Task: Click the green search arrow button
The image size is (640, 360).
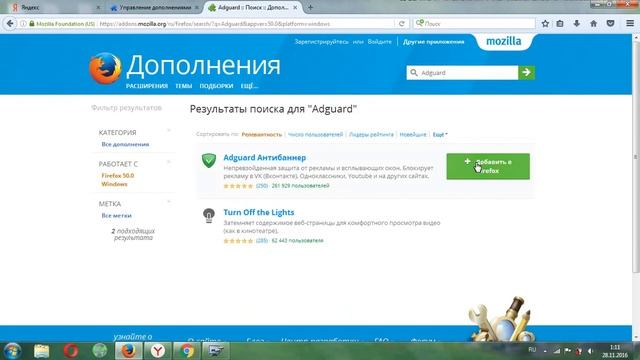Action: click(x=527, y=73)
